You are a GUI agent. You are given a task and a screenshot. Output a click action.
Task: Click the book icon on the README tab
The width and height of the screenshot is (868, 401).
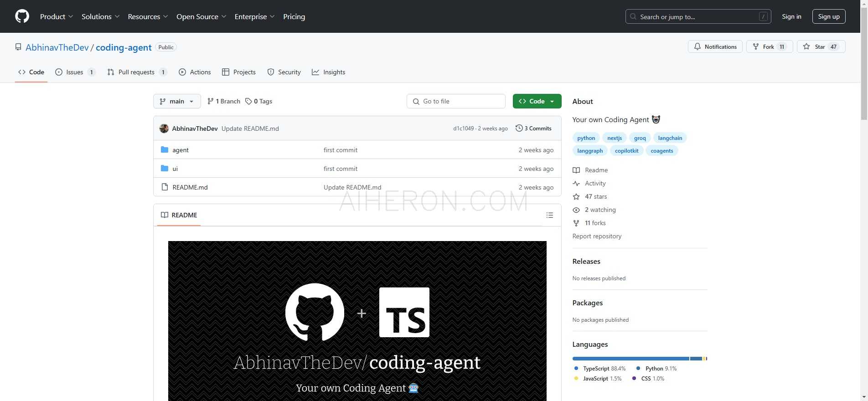tap(165, 215)
